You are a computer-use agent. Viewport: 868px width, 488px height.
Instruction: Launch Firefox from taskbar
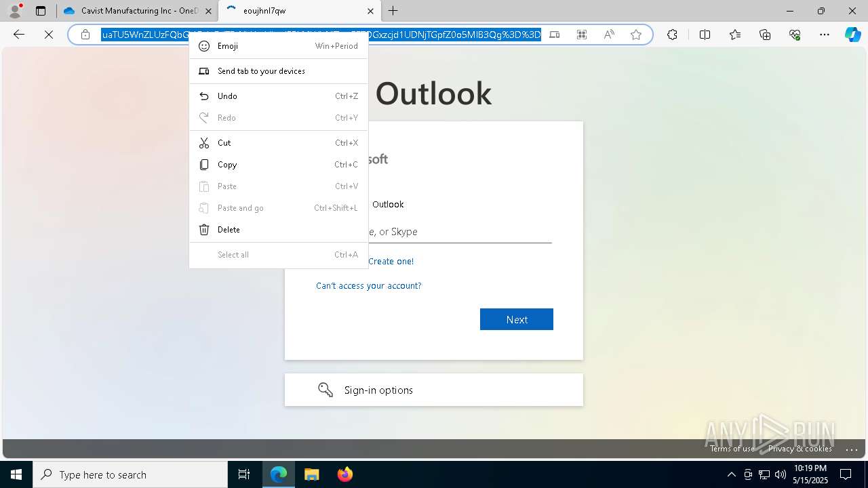tap(344, 474)
